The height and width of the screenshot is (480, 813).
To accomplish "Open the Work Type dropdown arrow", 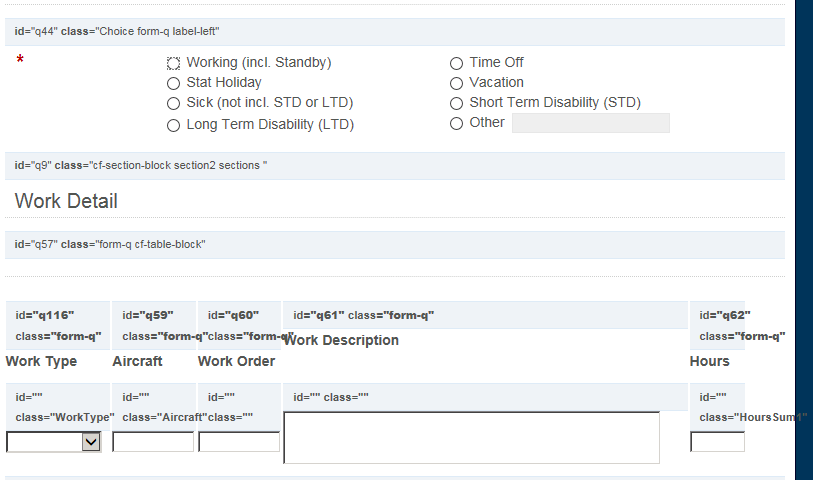I will click(91, 442).
